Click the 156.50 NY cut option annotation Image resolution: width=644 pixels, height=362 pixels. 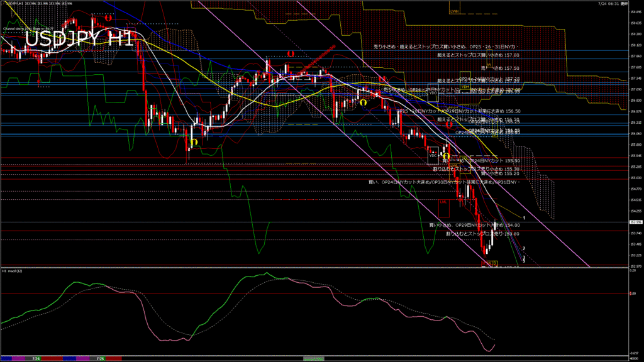[458, 111]
